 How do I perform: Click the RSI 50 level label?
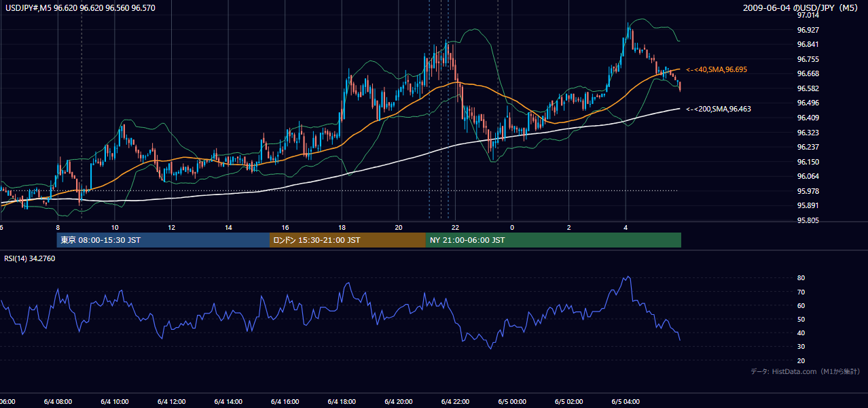coord(801,319)
